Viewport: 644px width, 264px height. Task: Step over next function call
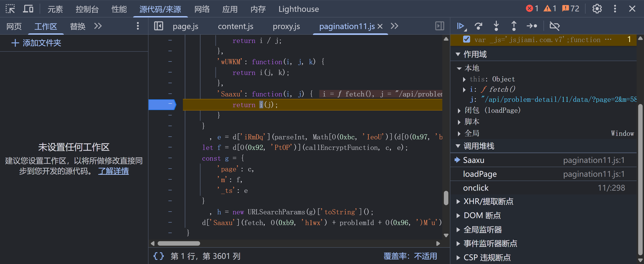479,26
